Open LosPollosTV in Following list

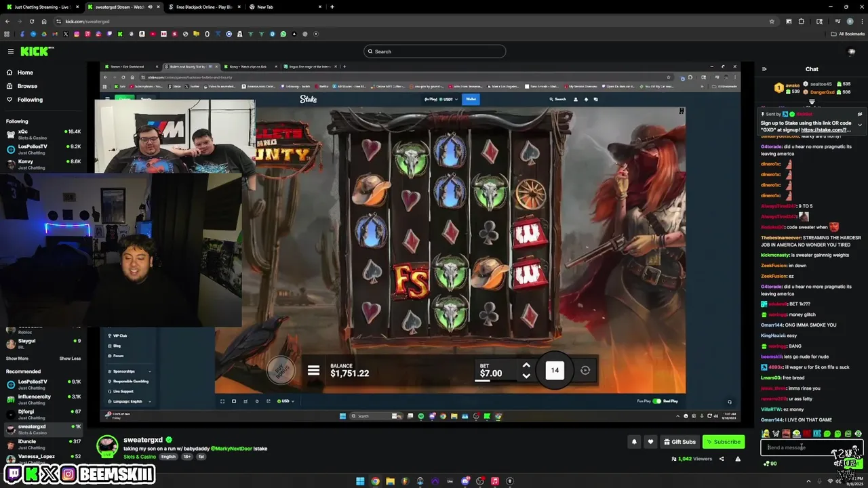[43, 148]
